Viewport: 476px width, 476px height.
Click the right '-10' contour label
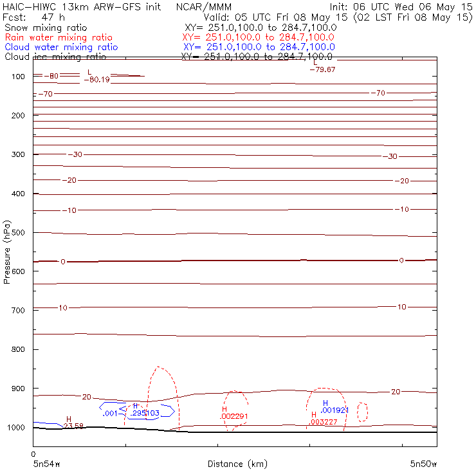click(402, 210)
